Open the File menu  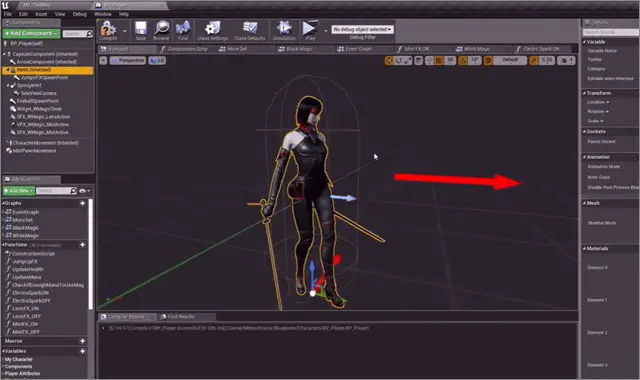pos(7,14)
